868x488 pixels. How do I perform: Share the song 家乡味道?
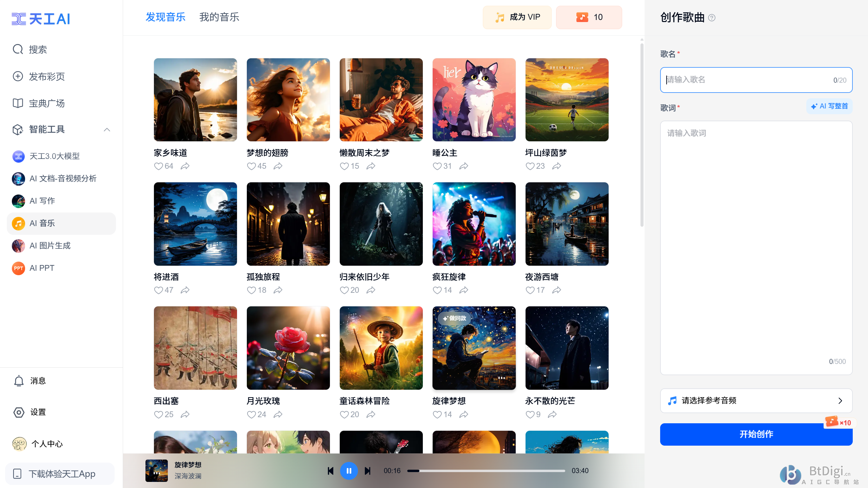tap(185, 166)
